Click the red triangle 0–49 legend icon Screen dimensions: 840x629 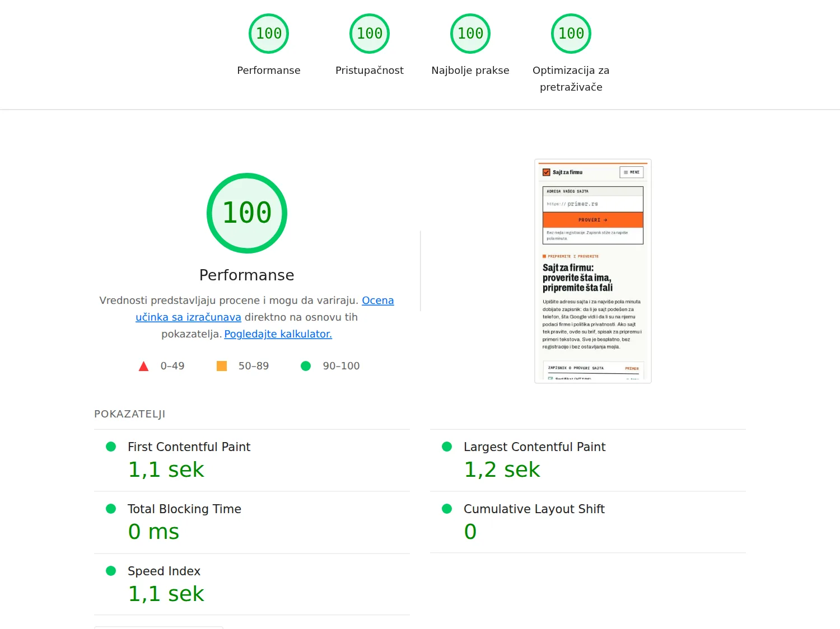coord(143,366)
